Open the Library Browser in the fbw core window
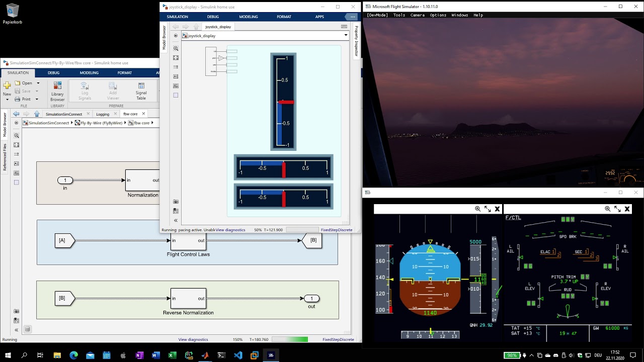The height and width of the screenshot is (362, 644). click(57, 91)
